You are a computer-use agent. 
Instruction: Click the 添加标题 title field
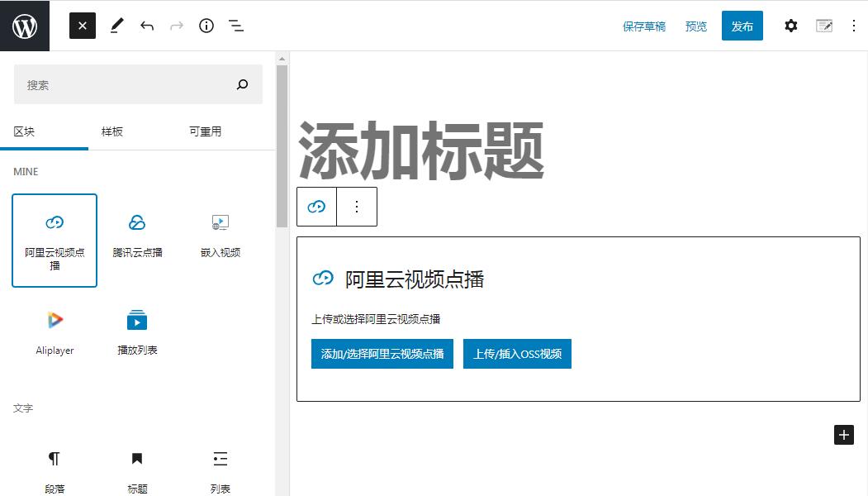421,150
